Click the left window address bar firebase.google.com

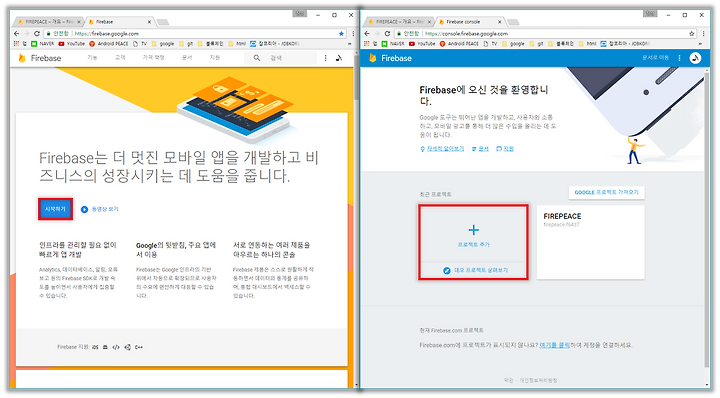click(x=195, y=34)
